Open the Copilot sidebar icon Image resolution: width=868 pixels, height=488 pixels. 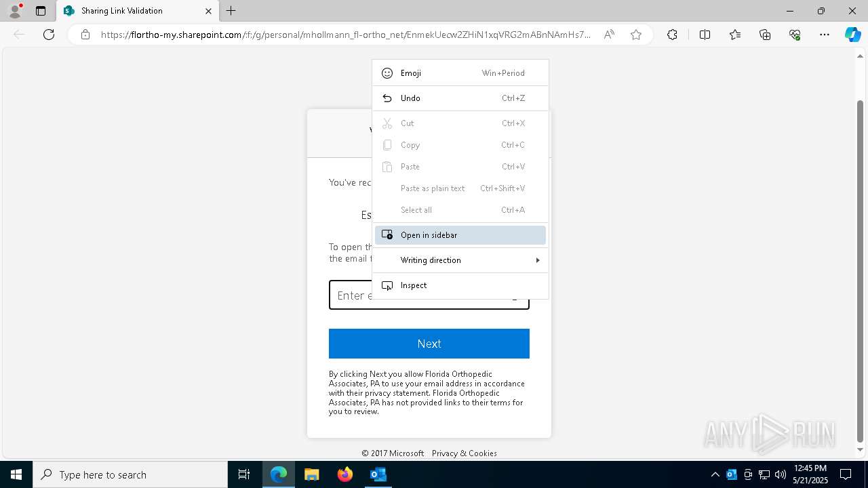(852, 35)
